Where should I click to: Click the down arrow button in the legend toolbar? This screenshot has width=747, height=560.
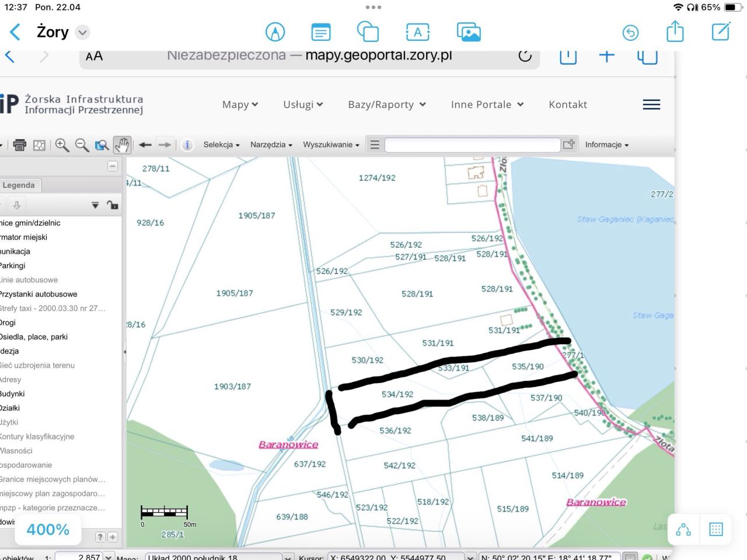pos(16,205)
